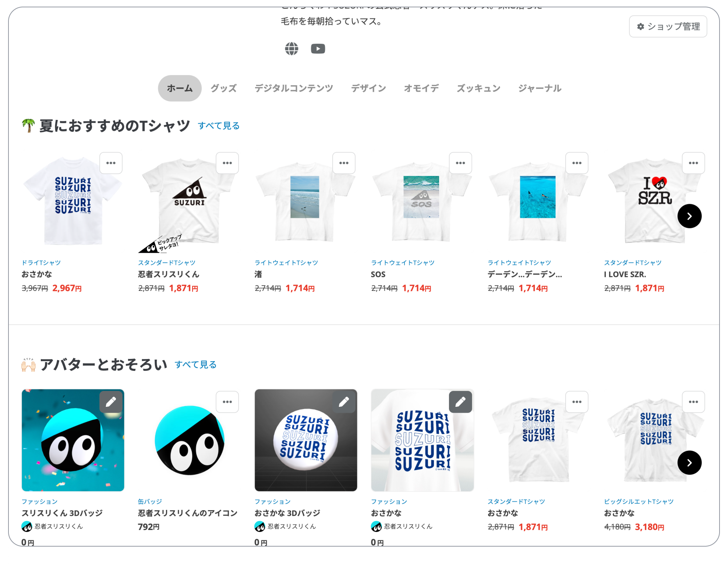Click すべて見る beside アバターとおそろい

coord(195,365)
